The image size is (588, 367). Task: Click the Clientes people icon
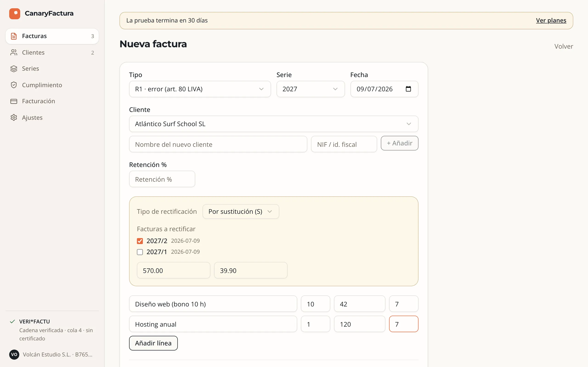point(14,53)
